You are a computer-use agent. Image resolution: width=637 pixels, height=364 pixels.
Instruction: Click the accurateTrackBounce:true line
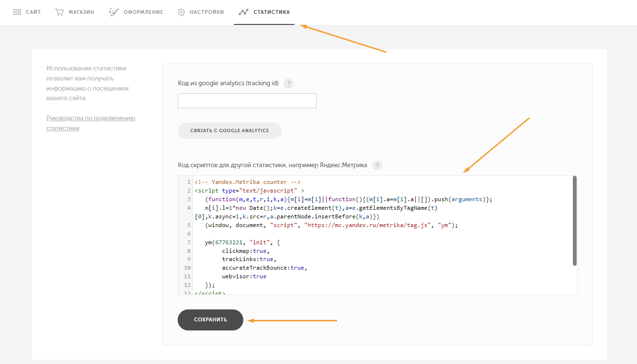[x=264, y=268]
